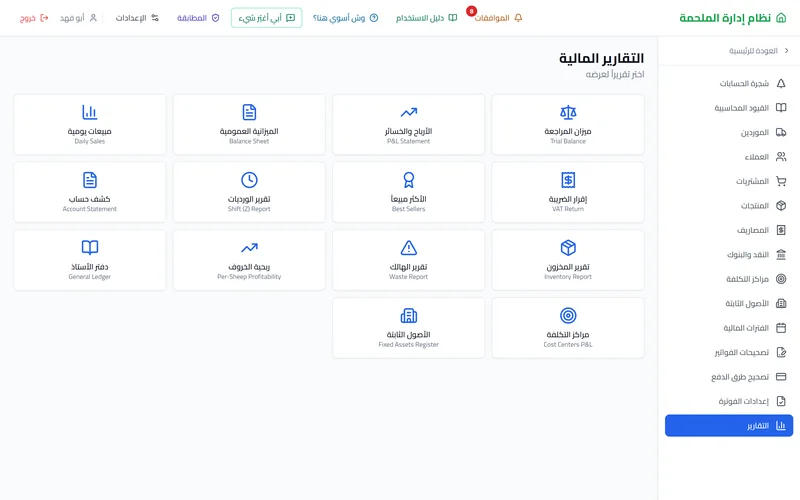
Task: Click the warning triangle icon for Waste Report
Action: (x=408, y=248)
